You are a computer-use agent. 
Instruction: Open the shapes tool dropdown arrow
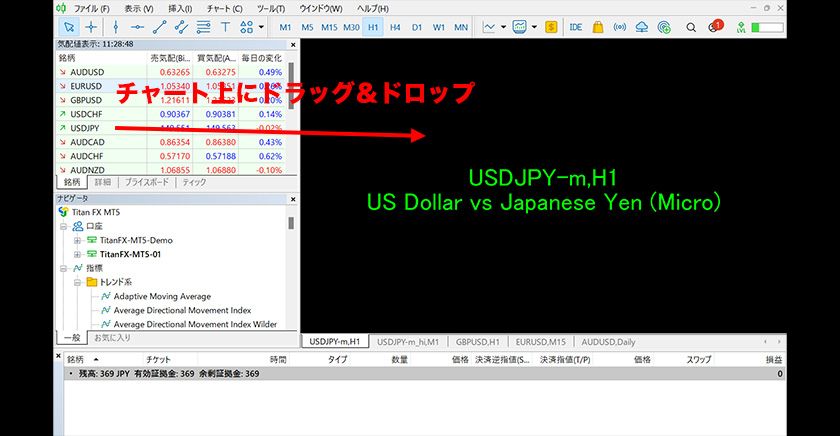[x=261, y=27]
